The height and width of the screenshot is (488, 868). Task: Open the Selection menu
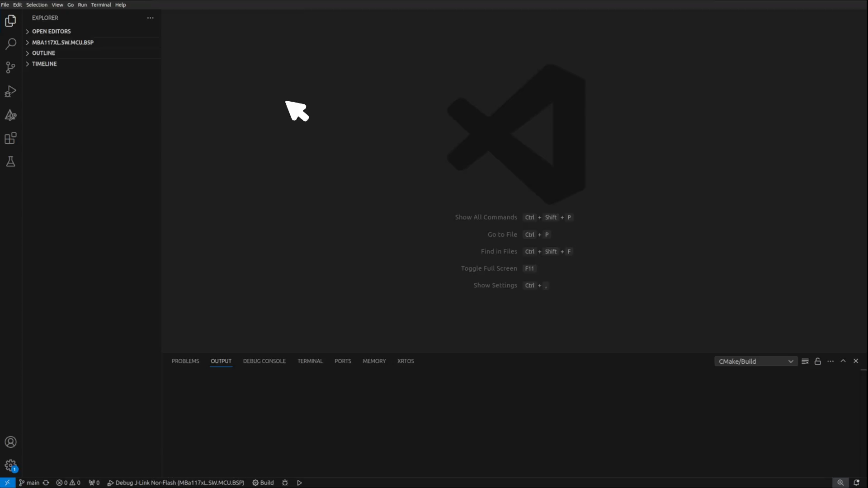[x=37, y=5]
